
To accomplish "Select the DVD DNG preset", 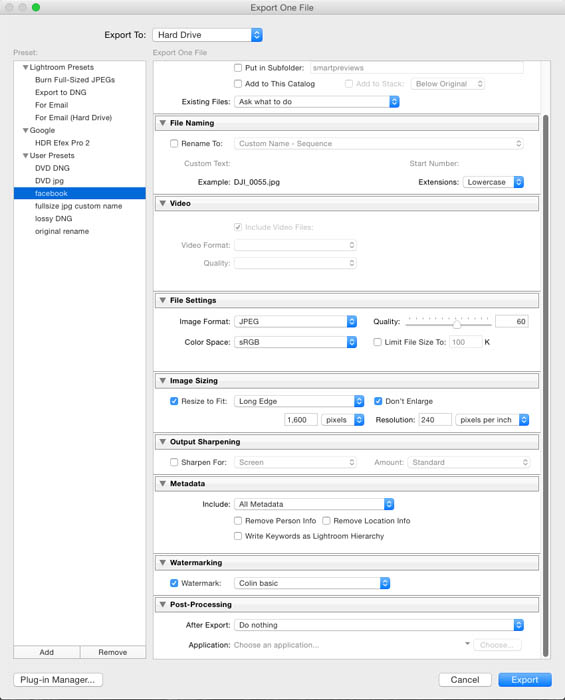I will (x=52, y=168).
